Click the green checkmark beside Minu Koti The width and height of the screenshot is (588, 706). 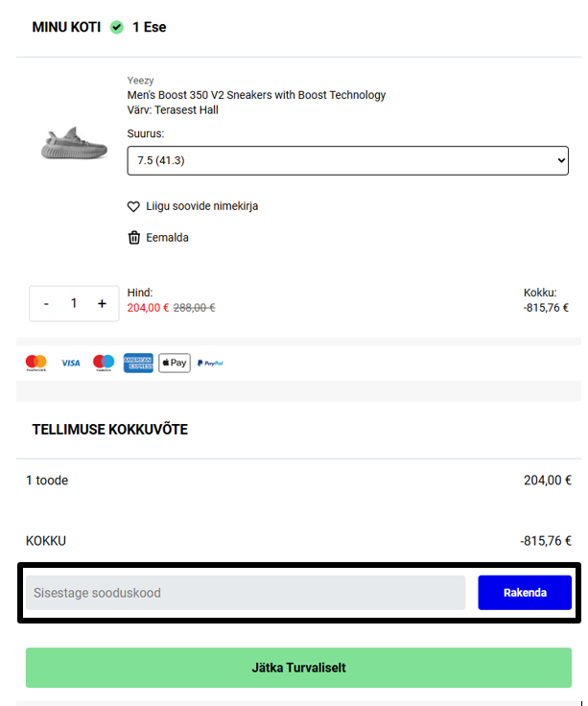[x=117, y=27]
